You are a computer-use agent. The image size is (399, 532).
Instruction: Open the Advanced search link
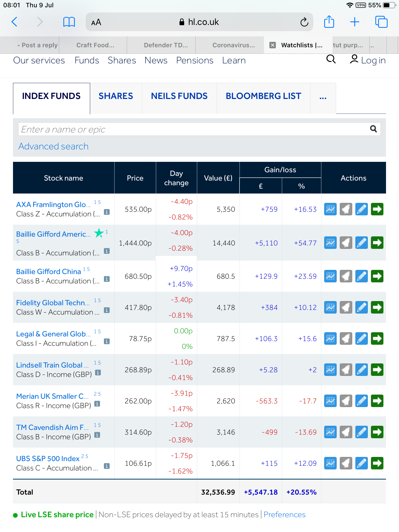click(x=53, y=147)
